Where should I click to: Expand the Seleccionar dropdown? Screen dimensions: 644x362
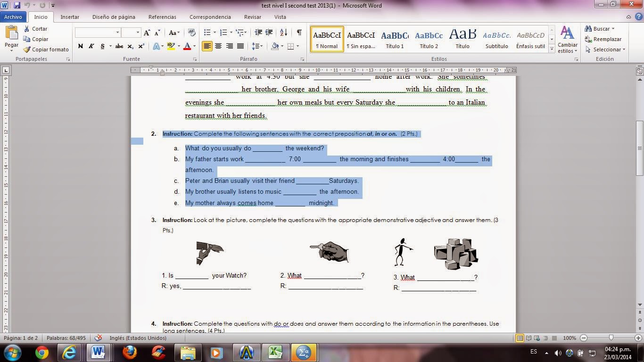click(x=624, y=49)
